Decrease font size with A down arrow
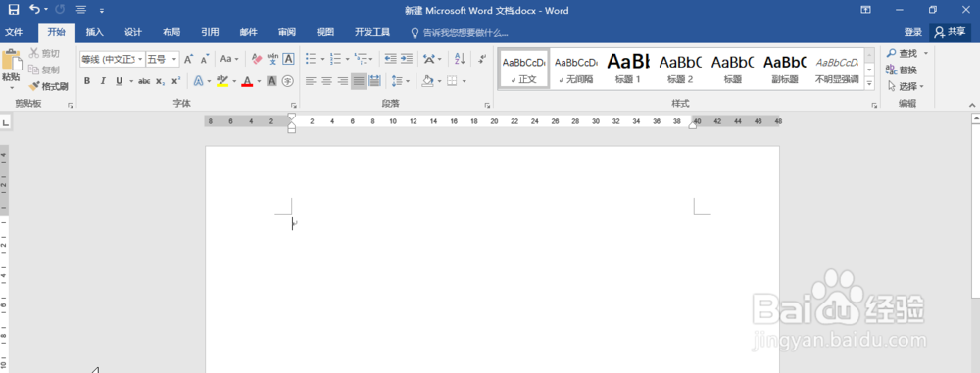Viewport: 980px width, 373px height. coord(204,59)
